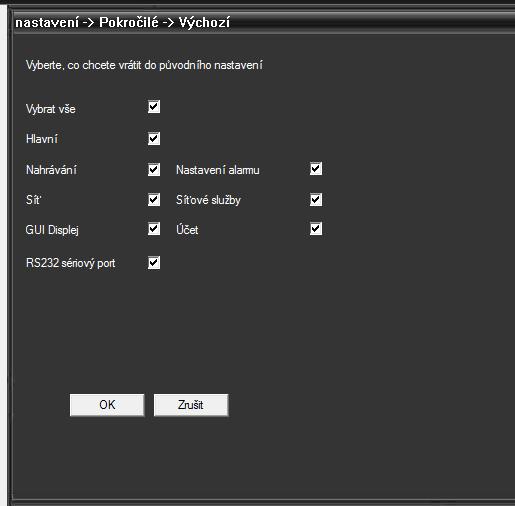Disable the 'Nastavení alarmu' checkbox

pos(316,169)
